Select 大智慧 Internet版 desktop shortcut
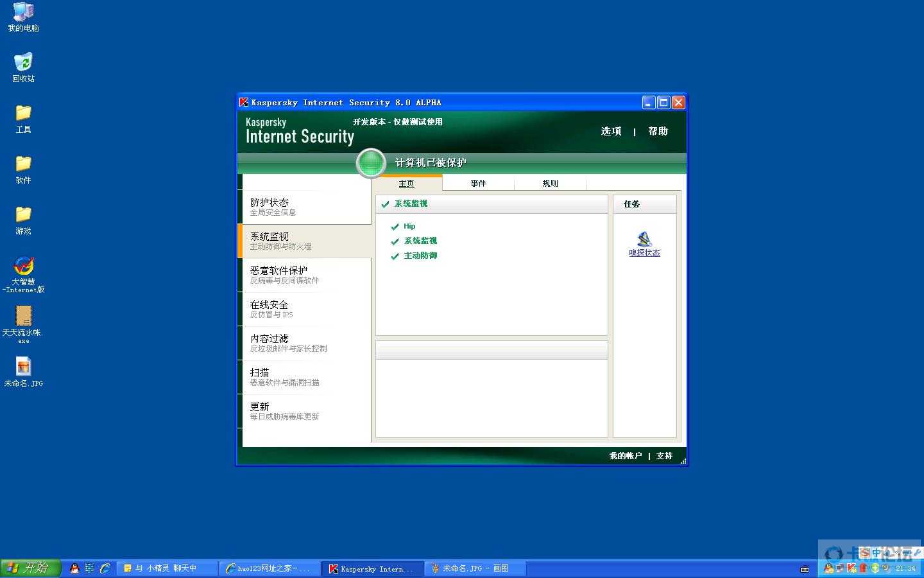Screen dimensions: 924x578 point(24,274)
